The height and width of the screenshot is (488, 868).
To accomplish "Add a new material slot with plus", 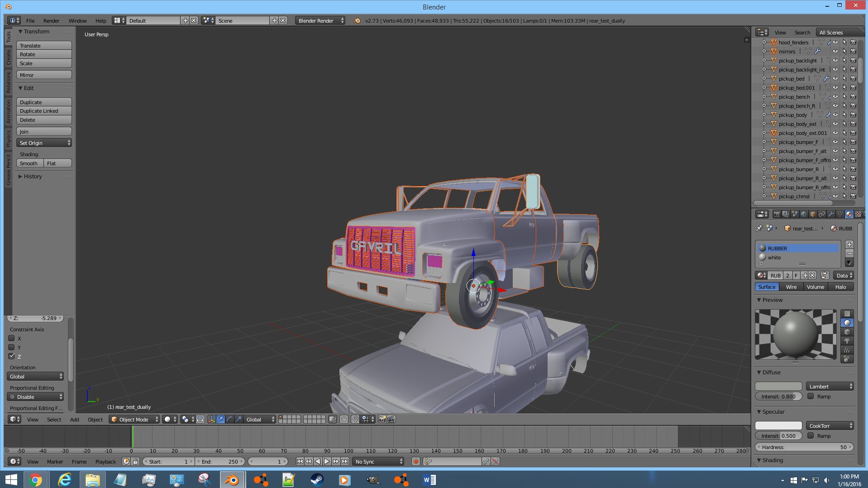I will click(x=849, y=244).
